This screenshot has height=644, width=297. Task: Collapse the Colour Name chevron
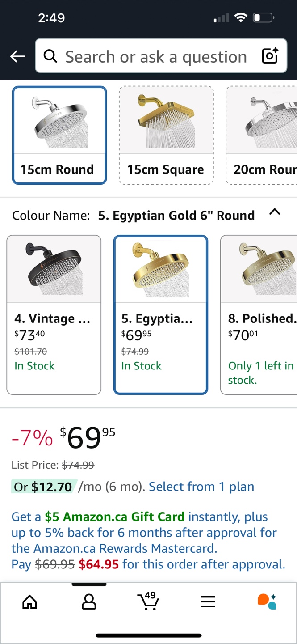tap(275, 212)
